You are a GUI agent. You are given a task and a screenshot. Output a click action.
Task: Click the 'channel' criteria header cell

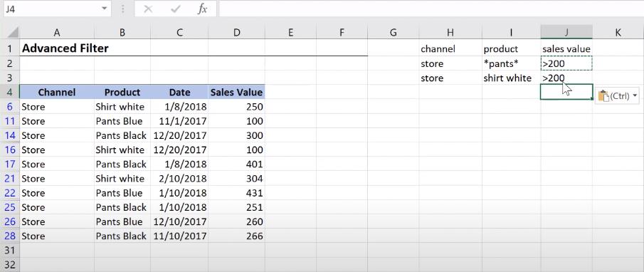(450, 49)
